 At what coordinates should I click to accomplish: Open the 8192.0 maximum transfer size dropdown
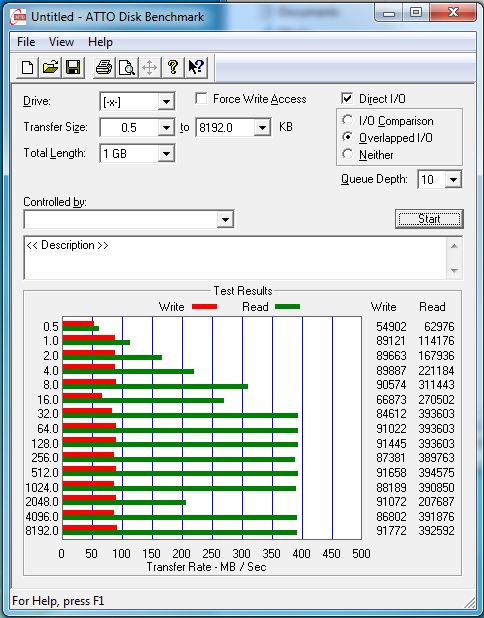262,128
